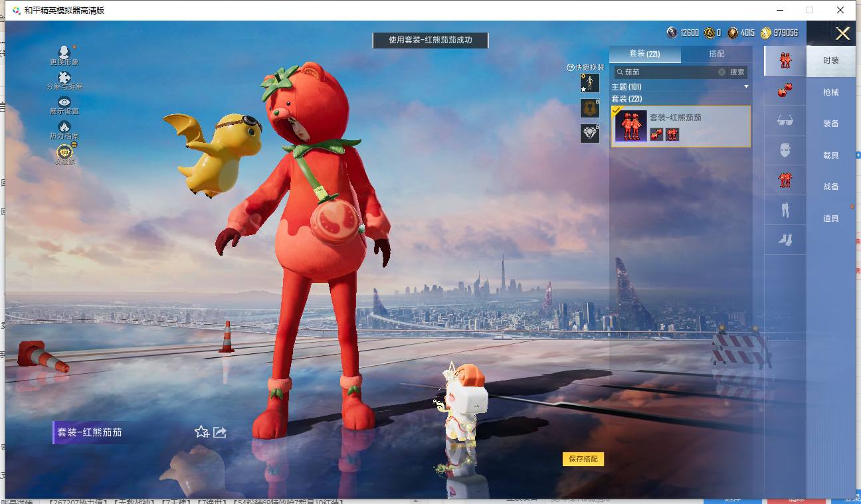Open the 载具 side tab

coord(831,155)
